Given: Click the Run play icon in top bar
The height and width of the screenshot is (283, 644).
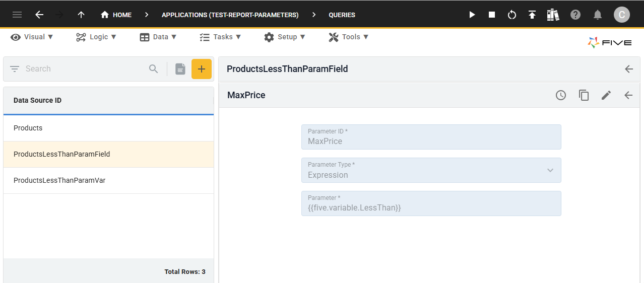Looking at the screenshot, I should coord(472,15).
